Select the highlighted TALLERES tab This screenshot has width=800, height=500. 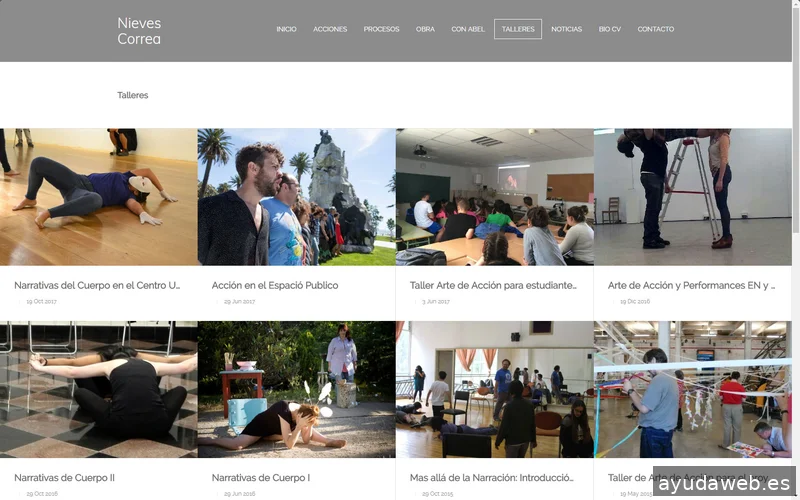[518, 29]
